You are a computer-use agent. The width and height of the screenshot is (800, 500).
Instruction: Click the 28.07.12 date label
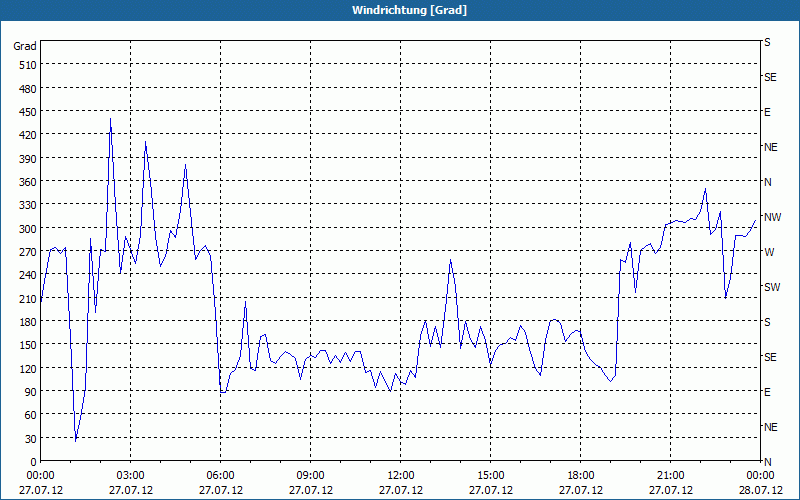(x=760, y=490)
